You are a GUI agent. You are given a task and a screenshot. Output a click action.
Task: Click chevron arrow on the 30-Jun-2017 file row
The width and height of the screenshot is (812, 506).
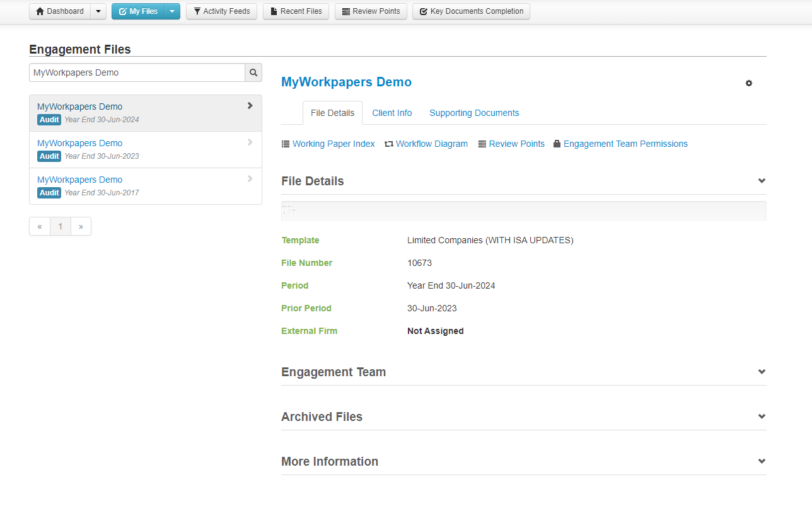250,179
